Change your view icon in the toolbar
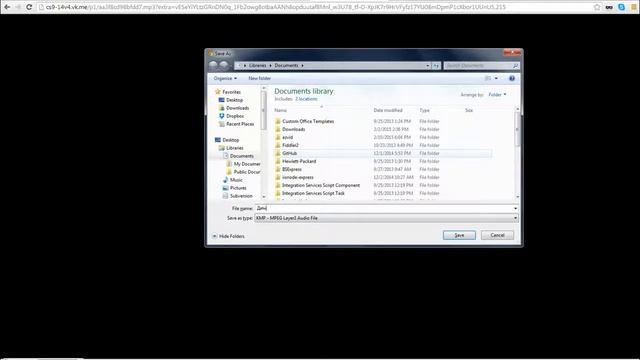Image resolution: width=640 pixels, height=360 pixels. [488, 78]
